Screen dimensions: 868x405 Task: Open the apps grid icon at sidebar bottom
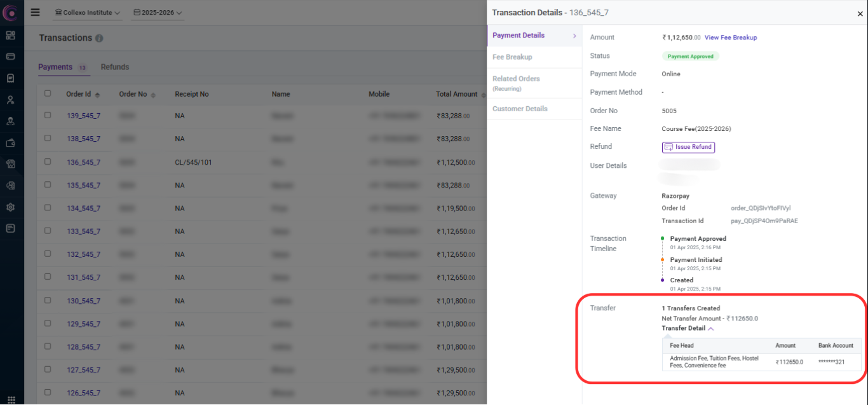click(11, 400)
